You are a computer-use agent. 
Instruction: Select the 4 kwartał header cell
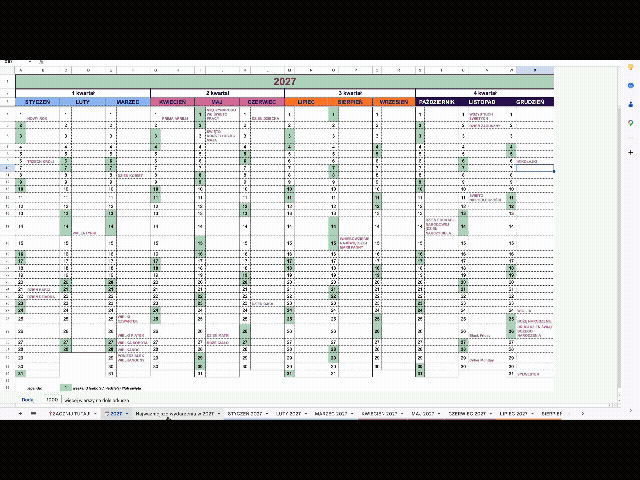[x=485, y=93]
